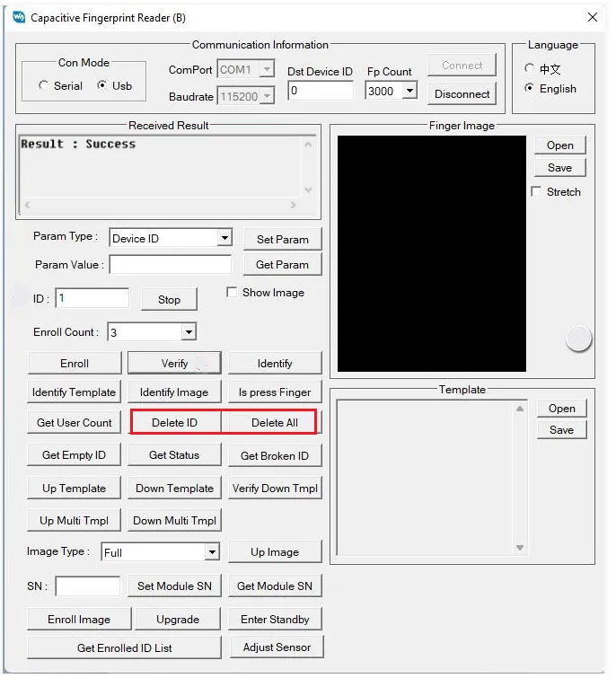Select the 中文 language option

(x=529, y=68)
